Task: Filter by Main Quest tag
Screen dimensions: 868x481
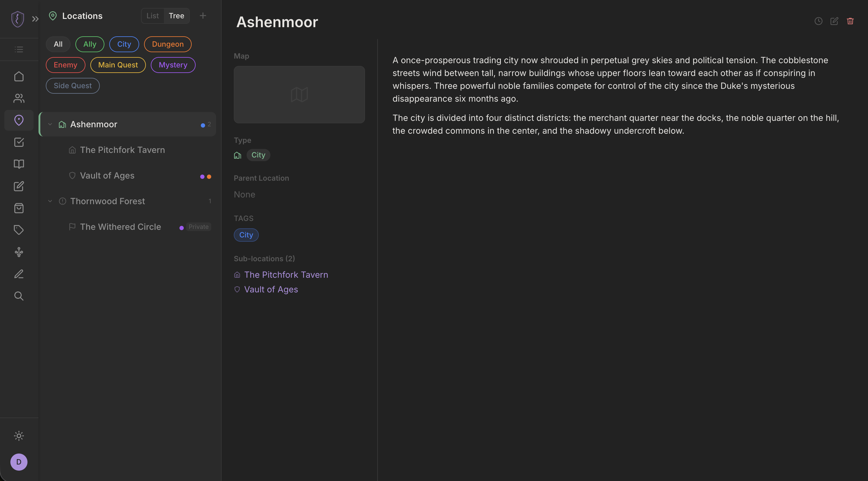Action: (118, 65)
